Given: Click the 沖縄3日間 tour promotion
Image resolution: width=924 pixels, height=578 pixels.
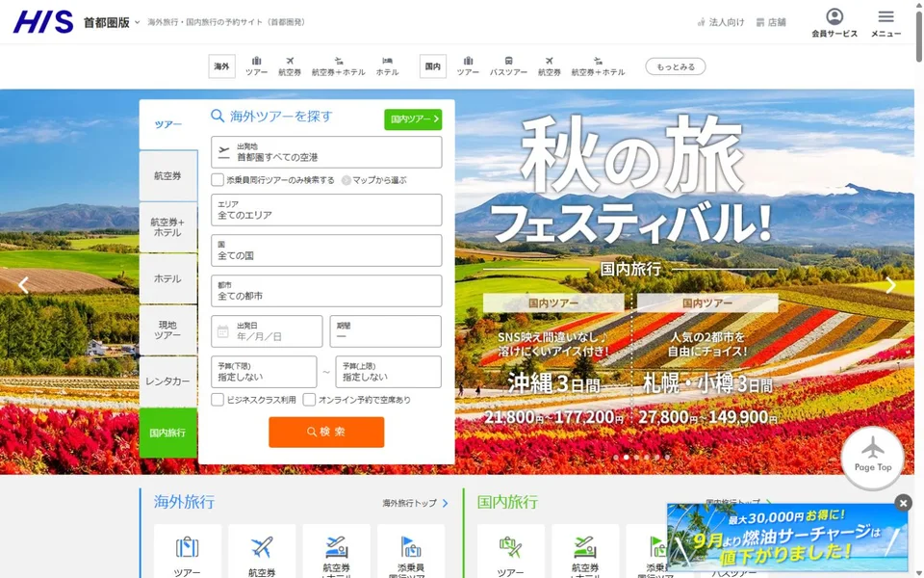Looking at the screenshot, I should pos(553,359).
